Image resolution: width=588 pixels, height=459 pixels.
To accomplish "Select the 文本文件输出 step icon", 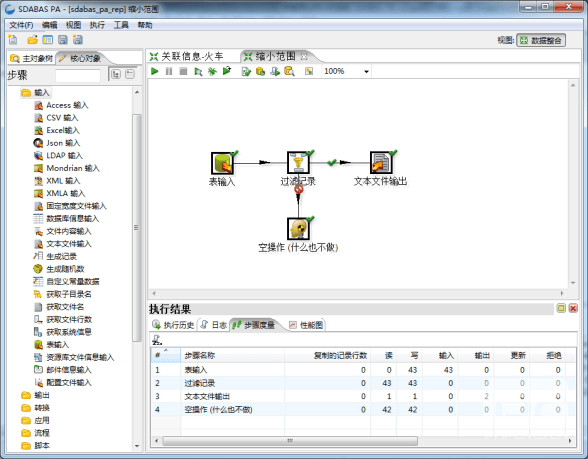I will [x=381, y=163].
